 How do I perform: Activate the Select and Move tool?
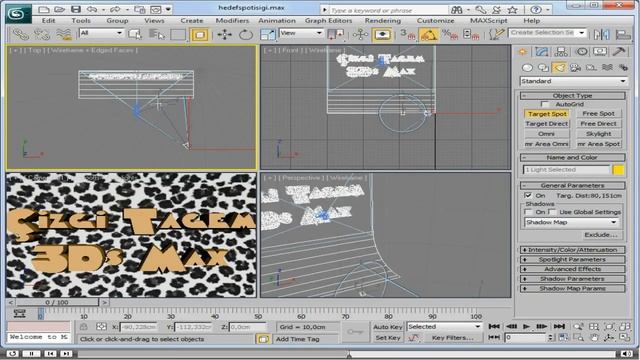(224, 35)
